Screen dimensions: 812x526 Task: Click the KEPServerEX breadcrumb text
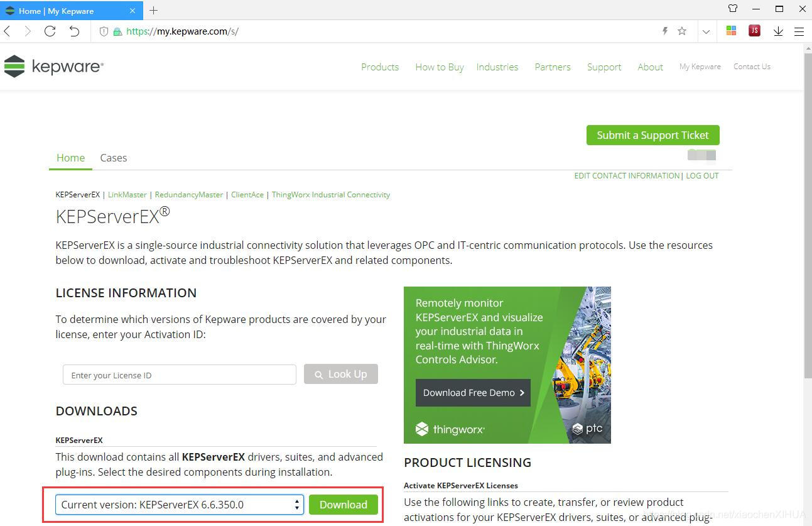pyautogui.click(x=78, y=195)
